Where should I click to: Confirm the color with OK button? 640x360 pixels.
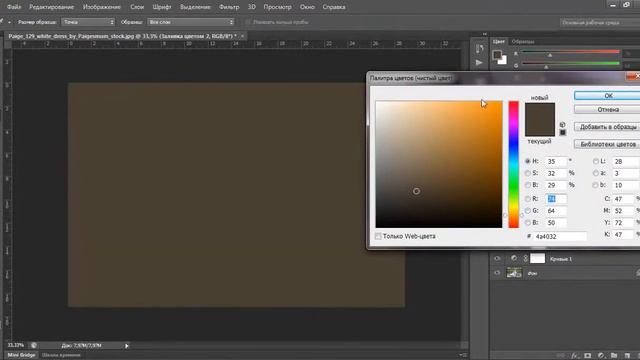(x=608, y=96)
